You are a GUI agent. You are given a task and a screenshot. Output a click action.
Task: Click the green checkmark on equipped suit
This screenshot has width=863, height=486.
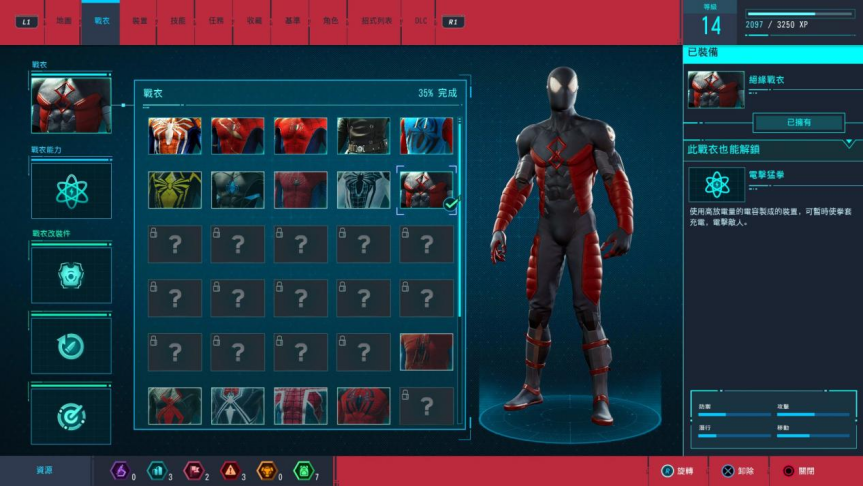point(451,204)
